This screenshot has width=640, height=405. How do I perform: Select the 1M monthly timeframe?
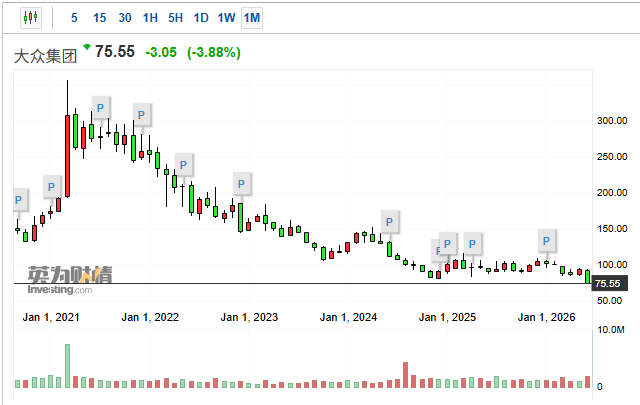click(x=252, y=18)
